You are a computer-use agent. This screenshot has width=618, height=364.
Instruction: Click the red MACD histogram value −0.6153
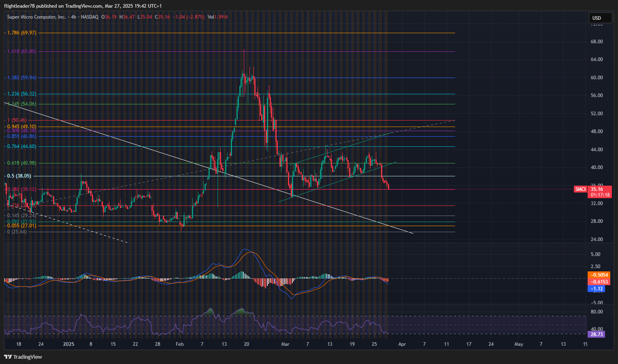coord(599,282)
